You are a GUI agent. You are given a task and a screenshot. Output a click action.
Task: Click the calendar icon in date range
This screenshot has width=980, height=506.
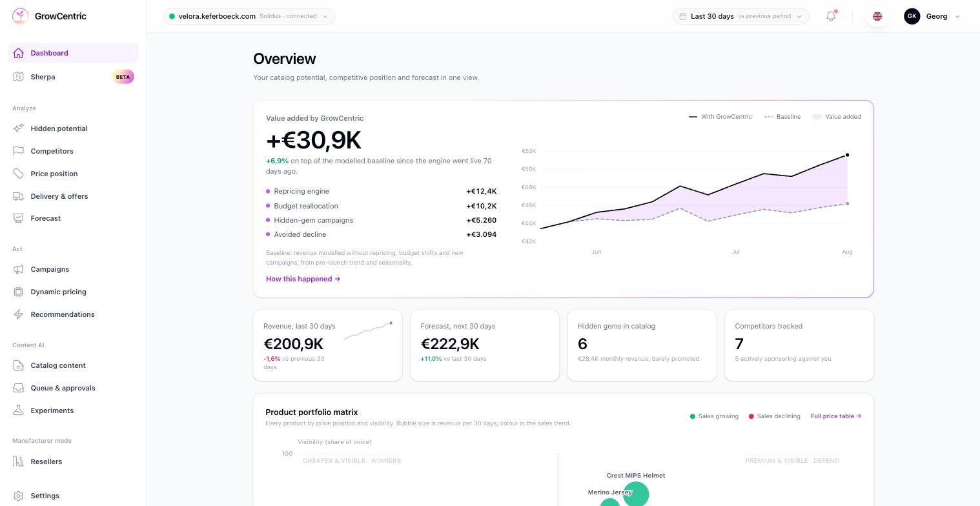[x=683, y=16]
